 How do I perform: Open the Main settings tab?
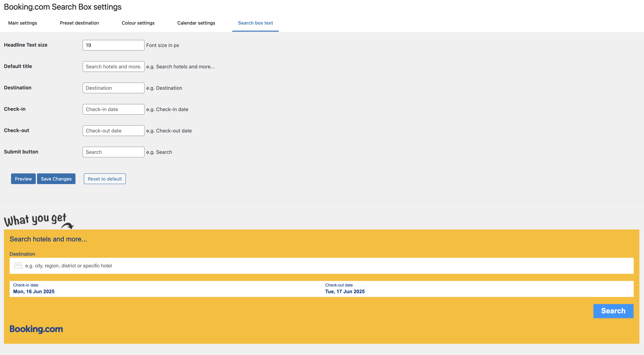click(22, 23)
